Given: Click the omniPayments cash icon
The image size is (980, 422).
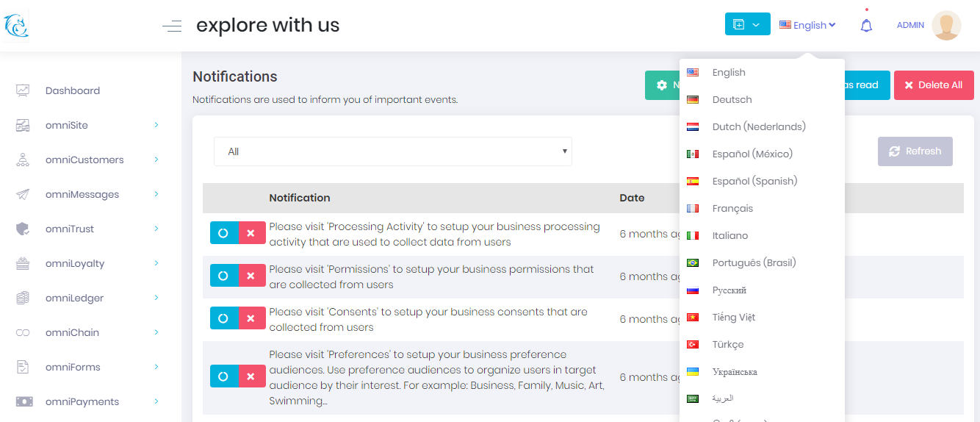Looking at the screenshot, I should [24, 401].
